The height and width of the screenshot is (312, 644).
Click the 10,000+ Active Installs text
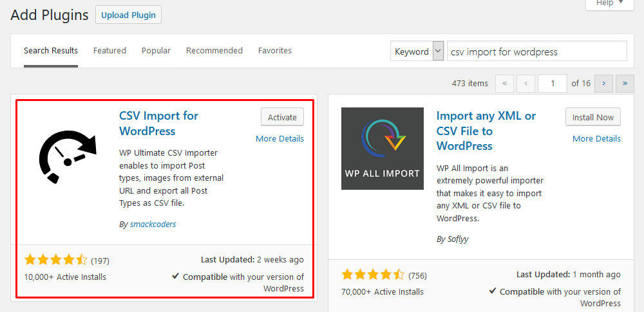65,277
